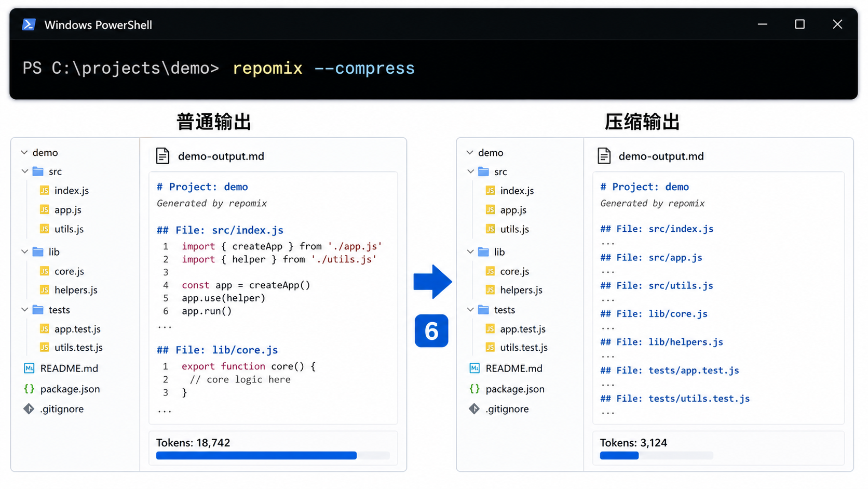Image resolution: width=868 pixels, height=489 pixels.
Task: Click the Windows PowerShell icon in title bar
Action: [29, 24]
